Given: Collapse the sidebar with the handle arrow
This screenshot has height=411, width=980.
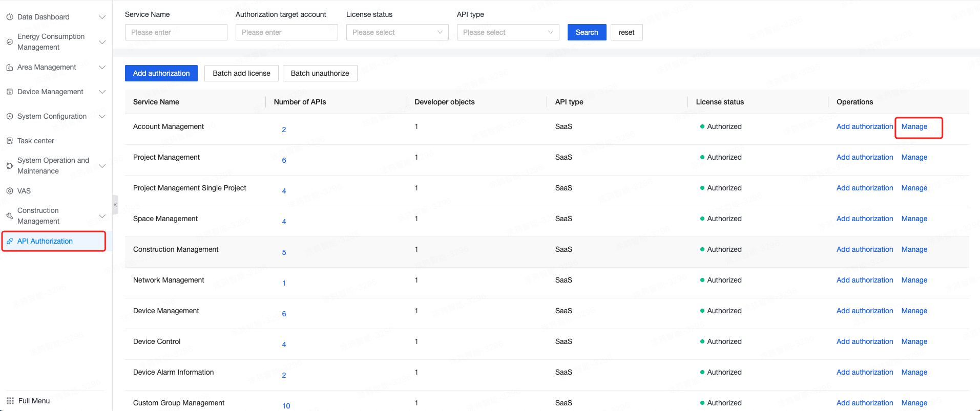Looking at the screenshot, I should (115, 205).
